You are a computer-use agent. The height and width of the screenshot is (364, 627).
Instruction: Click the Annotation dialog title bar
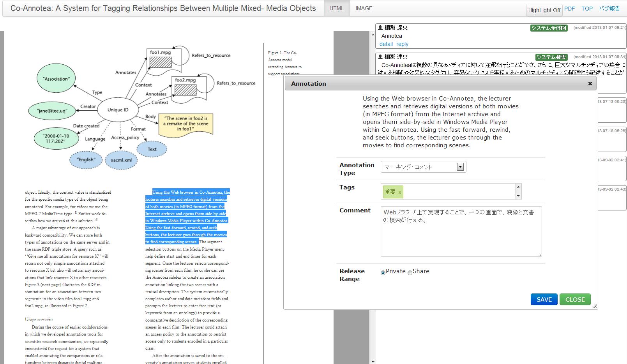click(x=440, y=83)
